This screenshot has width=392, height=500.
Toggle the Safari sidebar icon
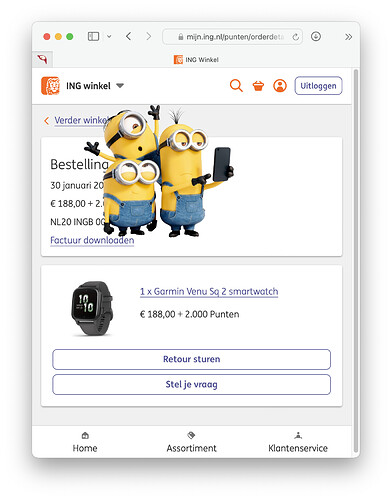click(93, 36)
